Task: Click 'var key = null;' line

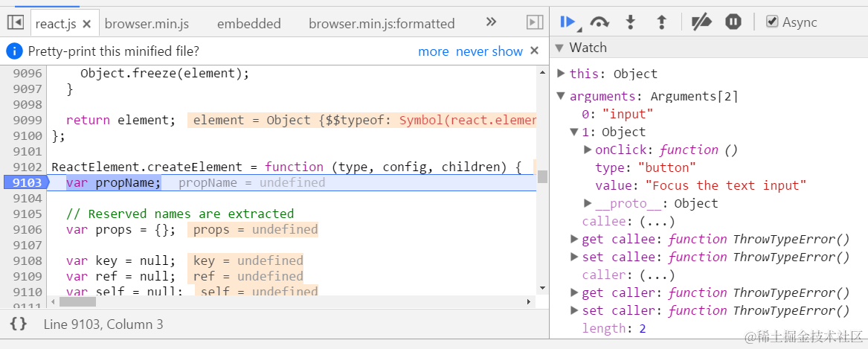Action: pyautogui.click(x=121, y=260)
